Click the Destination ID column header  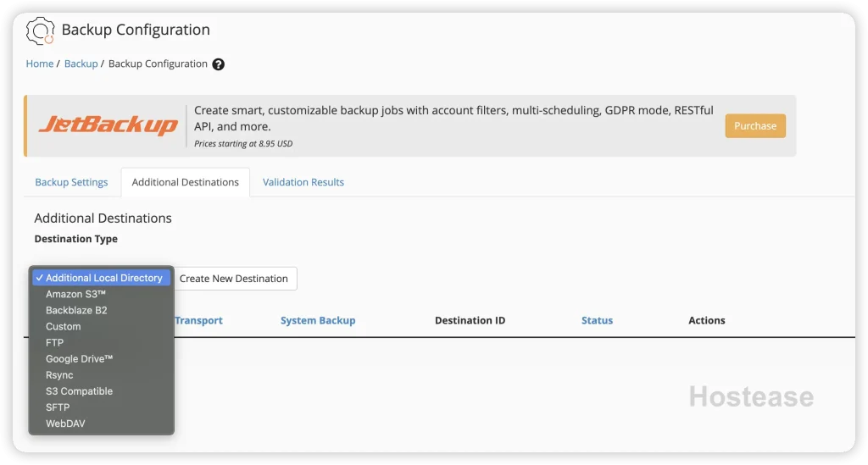pyautogui.click(x=470, y=320)
